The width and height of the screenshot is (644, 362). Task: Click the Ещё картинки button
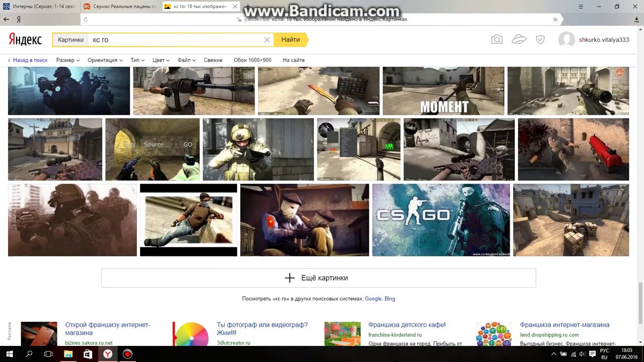click(x=318, y=278)
